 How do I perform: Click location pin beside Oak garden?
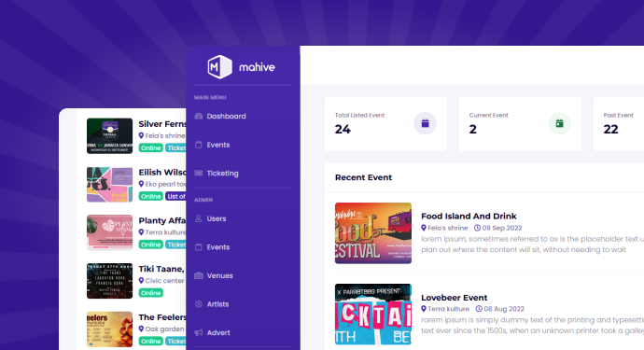[x=141, y=329]
